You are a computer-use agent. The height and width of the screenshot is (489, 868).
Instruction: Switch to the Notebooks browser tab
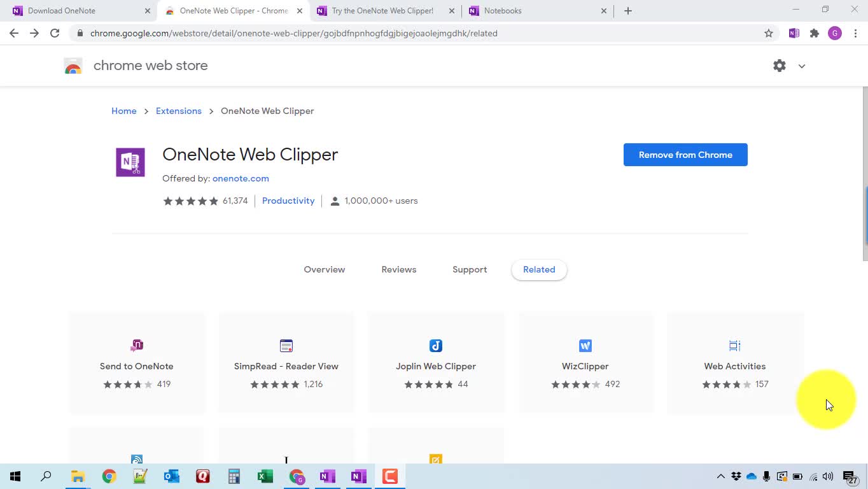click(535, 11)
